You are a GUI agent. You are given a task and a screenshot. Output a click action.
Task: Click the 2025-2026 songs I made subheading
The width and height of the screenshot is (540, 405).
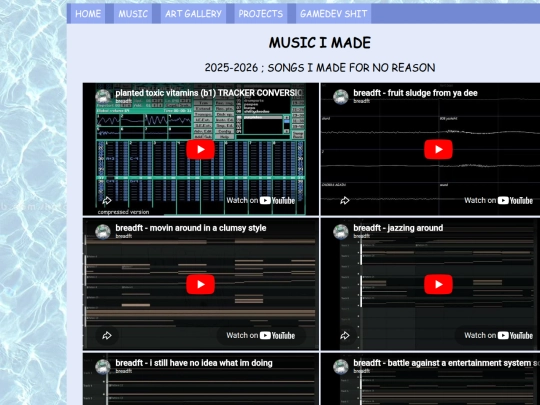tap(320, 68)
